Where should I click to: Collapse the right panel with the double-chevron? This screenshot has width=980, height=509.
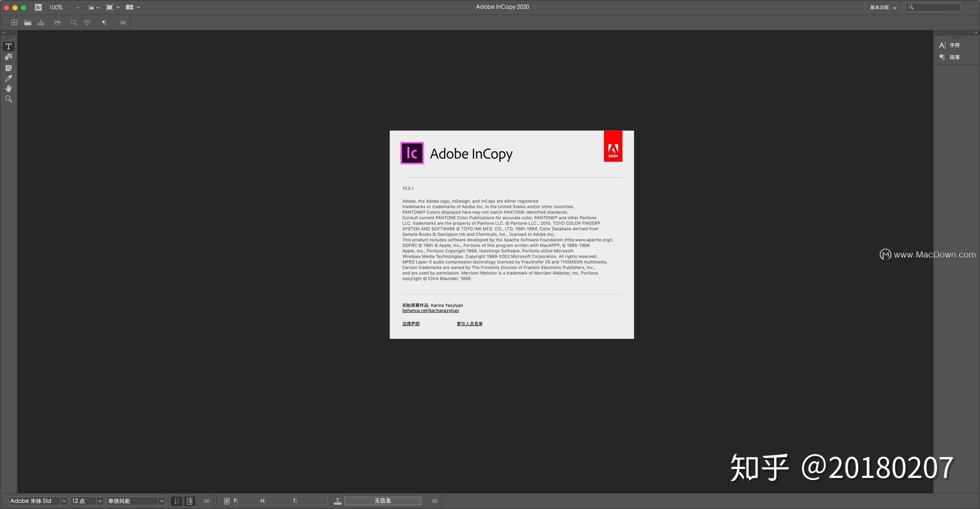click(x=975, y=32)
